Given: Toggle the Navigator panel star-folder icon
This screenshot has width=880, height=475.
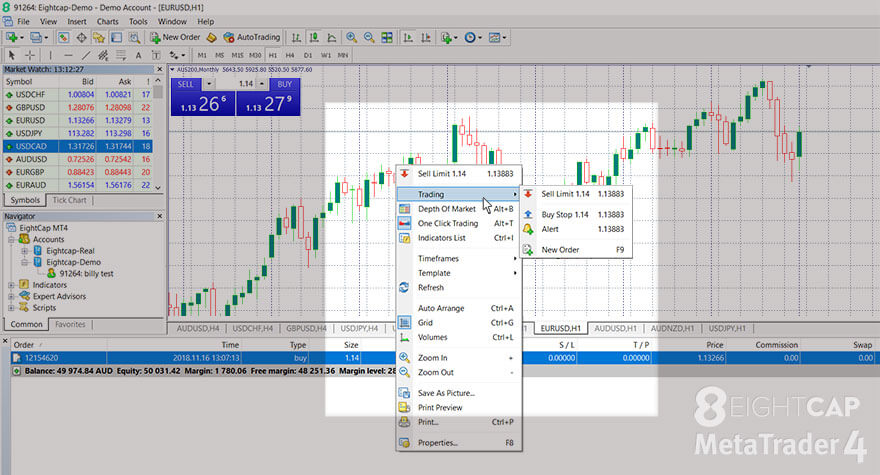Looking at the screenshot, I should 99,38.
